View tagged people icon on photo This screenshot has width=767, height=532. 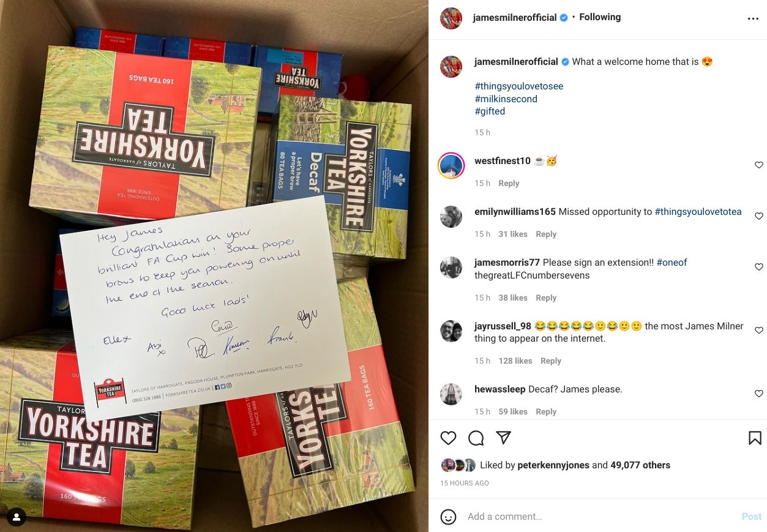[17, 517]
